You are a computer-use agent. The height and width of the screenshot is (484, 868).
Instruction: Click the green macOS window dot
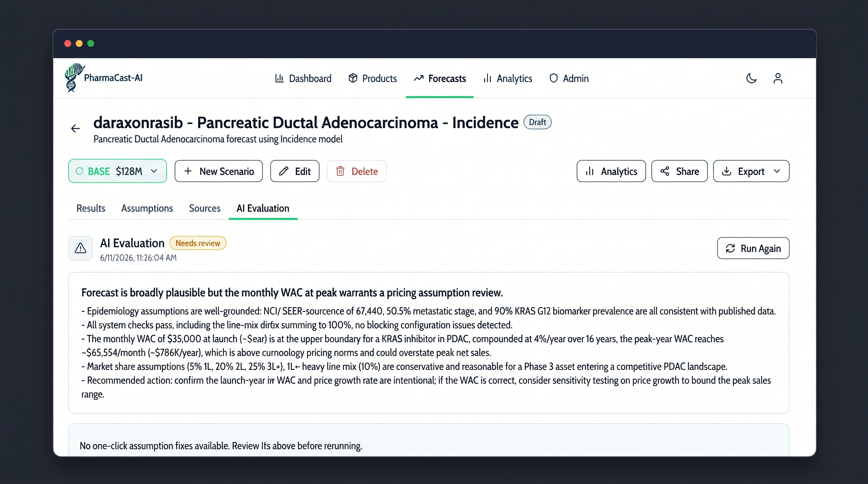click(91, 43)
